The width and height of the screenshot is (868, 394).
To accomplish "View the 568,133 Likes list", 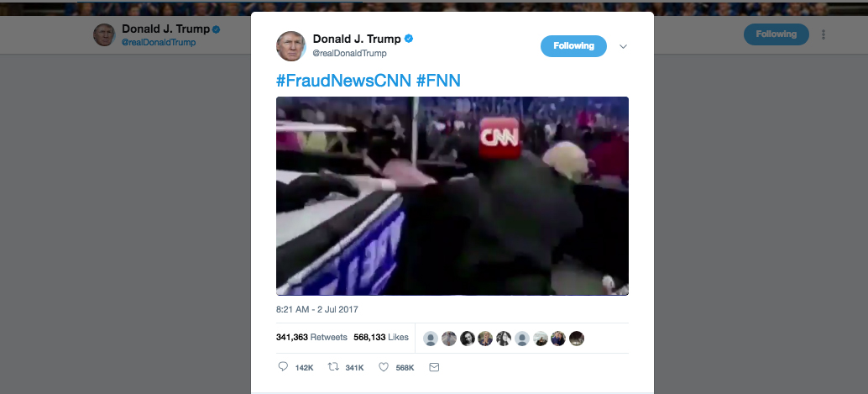I will coord(381,337).
